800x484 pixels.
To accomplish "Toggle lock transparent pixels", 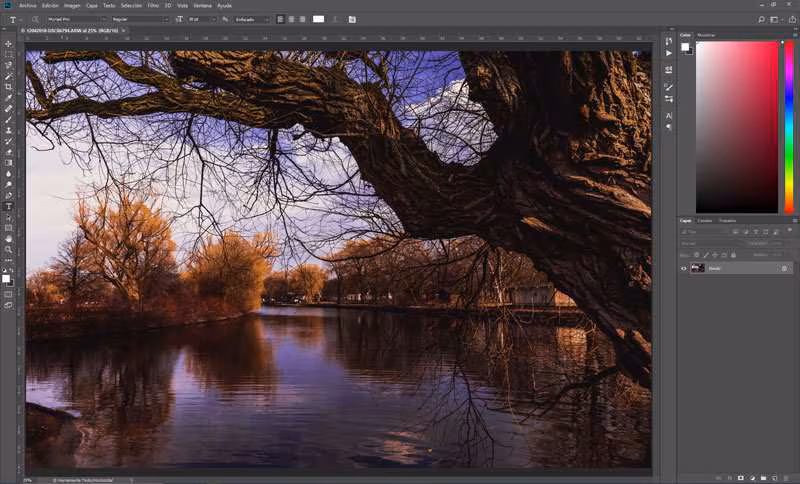I will tap(696, 254).
